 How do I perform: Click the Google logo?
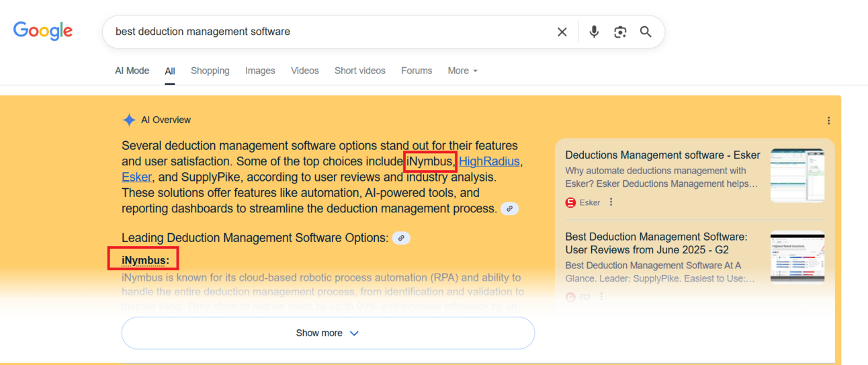43,31
